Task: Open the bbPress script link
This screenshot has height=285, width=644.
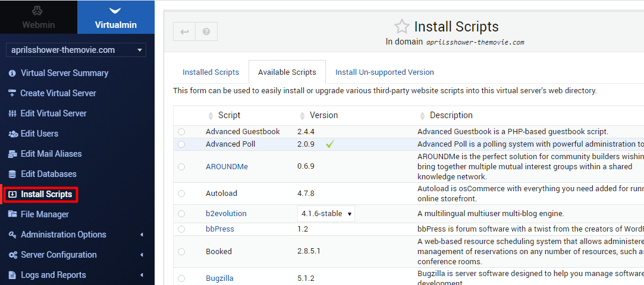Action: coord(220,229)
